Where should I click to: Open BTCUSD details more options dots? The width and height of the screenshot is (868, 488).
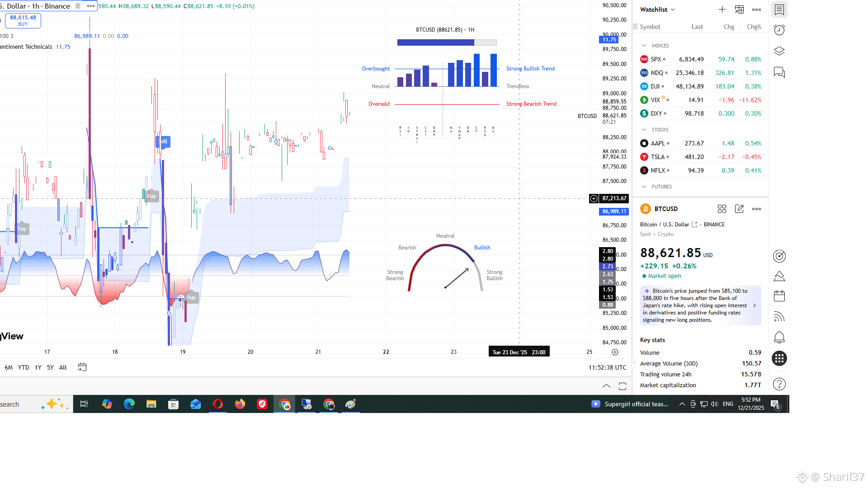pos(756,209)
